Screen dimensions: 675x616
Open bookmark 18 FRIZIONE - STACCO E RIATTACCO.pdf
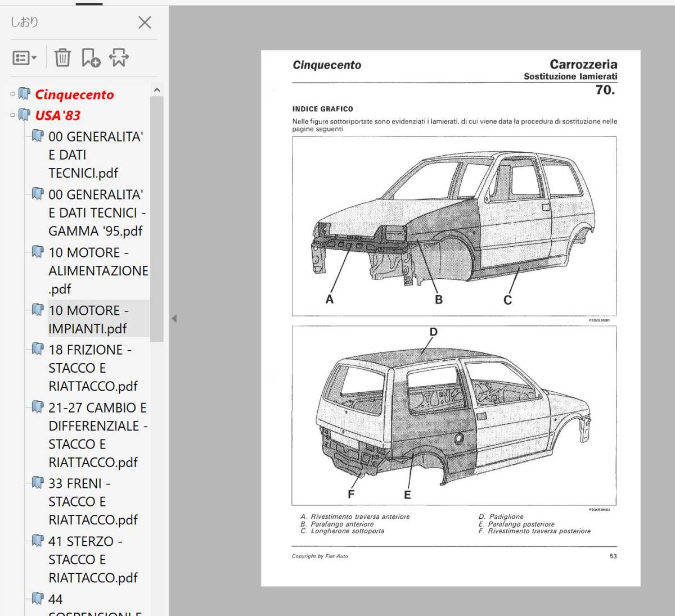(x=93, y=368)
